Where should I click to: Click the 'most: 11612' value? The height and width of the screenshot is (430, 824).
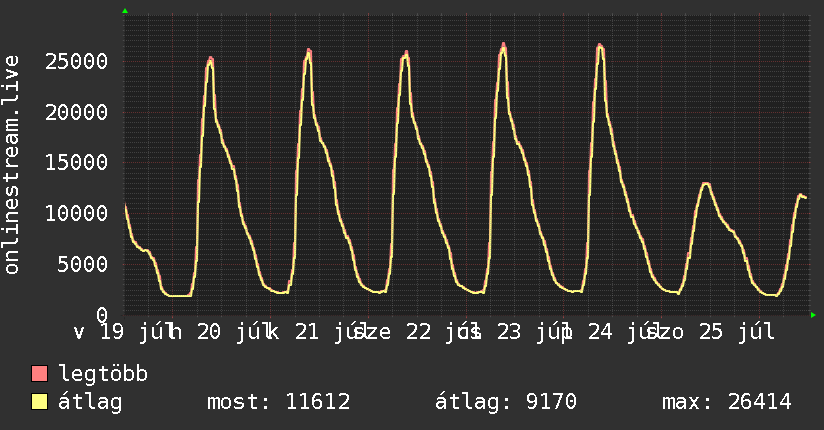click(279, 402)
